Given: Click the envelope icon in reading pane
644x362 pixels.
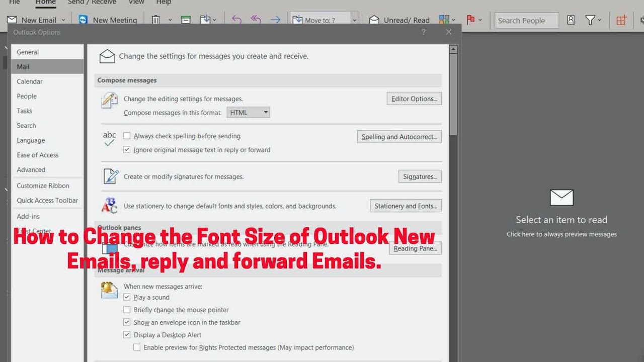Looking at the screenshot, I should [561, 198].
